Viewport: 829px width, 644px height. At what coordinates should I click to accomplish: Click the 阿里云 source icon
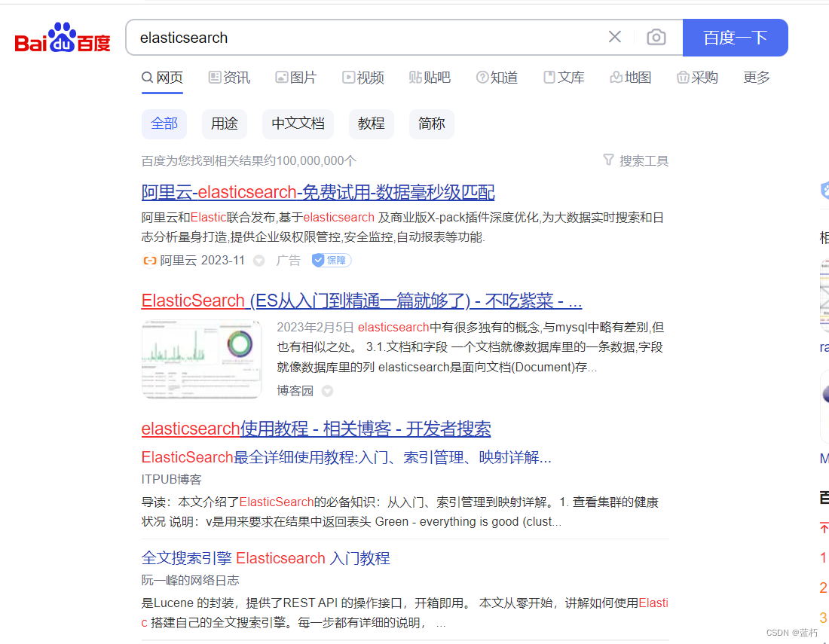coord(150,261)
